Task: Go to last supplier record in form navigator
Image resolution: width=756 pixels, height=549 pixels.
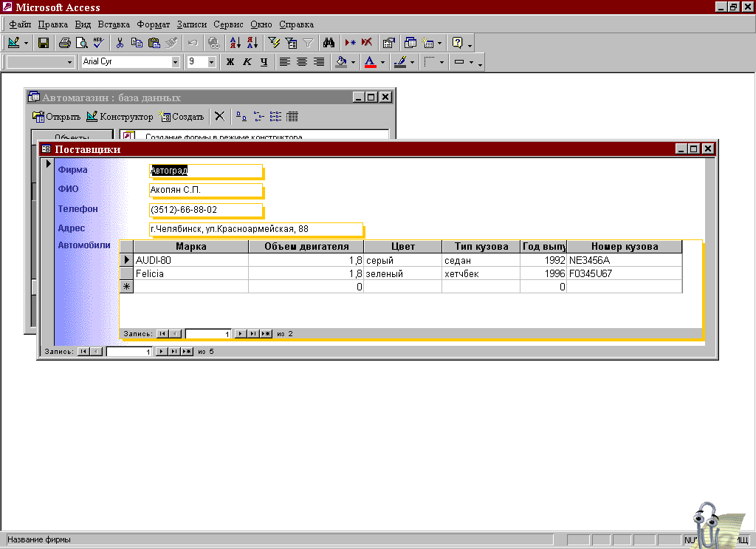Action: 173,351
